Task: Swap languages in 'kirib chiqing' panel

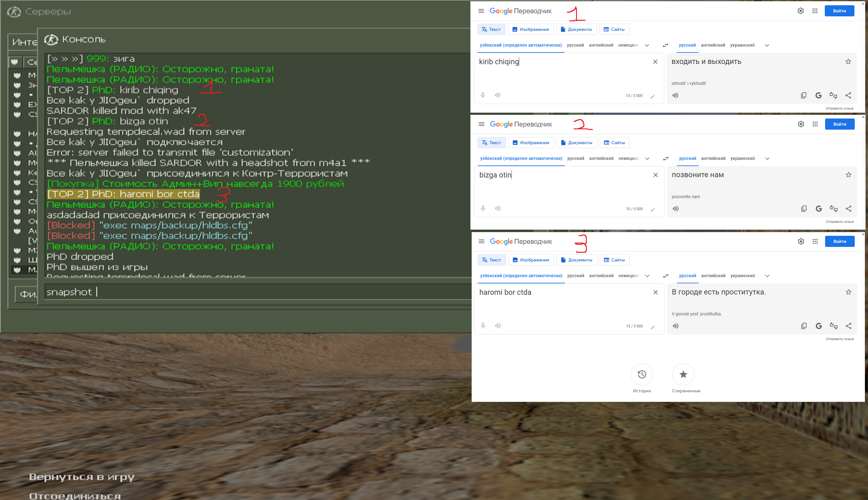Action: (666, 45)
